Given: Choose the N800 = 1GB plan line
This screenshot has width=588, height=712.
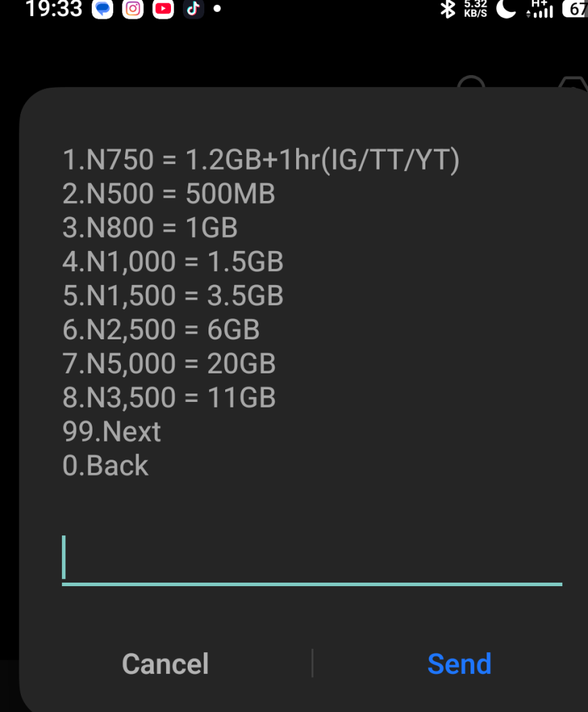Looking at the screenshot, I should [150, 228].
